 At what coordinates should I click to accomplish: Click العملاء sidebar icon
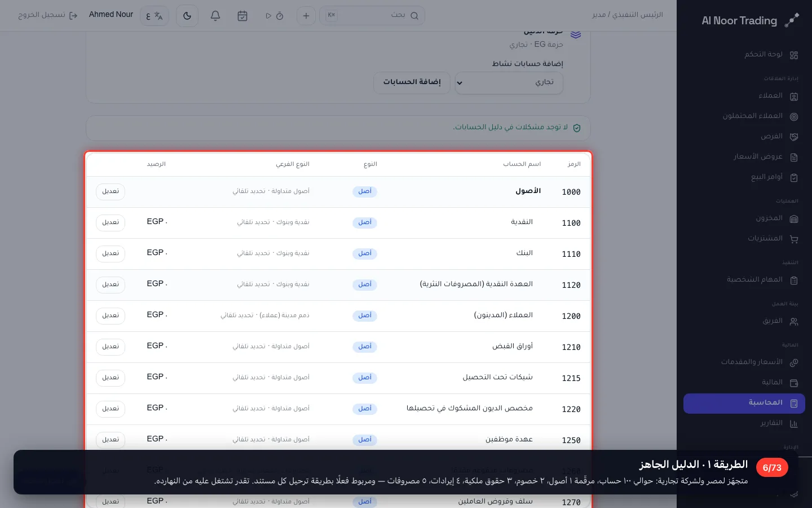[x=794, y=97]
